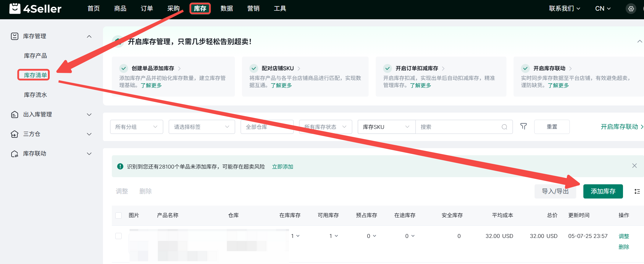Click the column settings icon beside 添加库存
644x264 pixels.
pos(637,191)
